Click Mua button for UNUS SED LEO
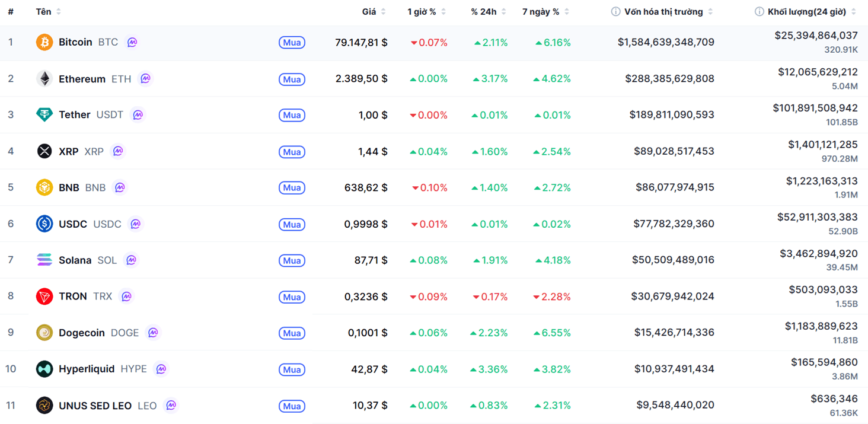 pyautogui.click(x=292, y=406)
